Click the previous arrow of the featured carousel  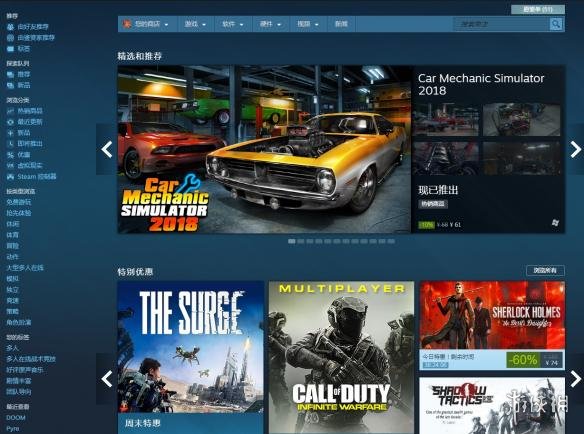click(107, 149)
